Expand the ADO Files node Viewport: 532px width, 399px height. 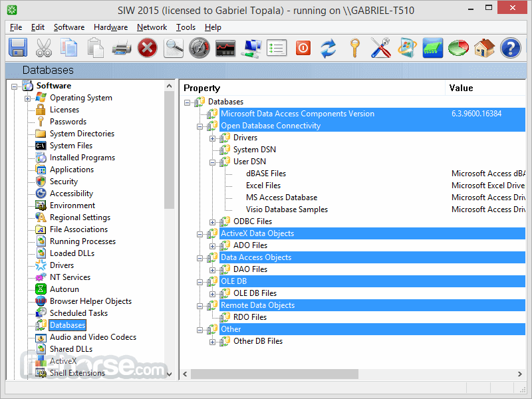pyautogui.click(x=212, y=246)
